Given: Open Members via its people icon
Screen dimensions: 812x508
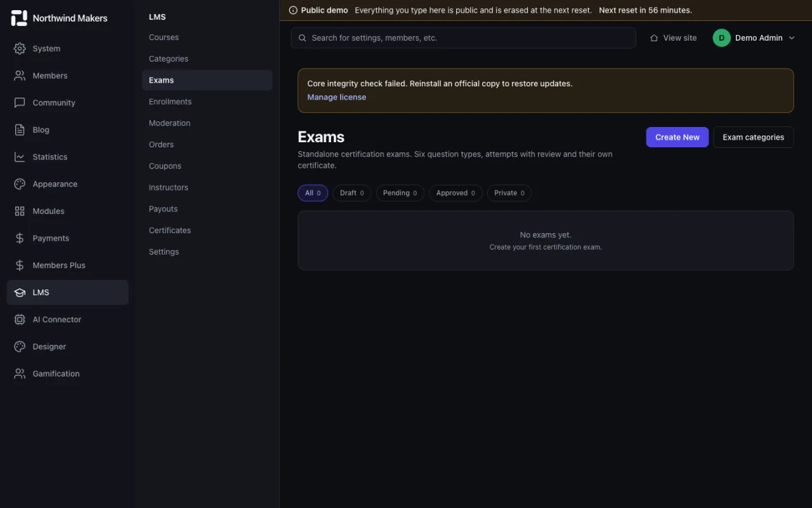Looking at the screenshot, I should 20,76.
